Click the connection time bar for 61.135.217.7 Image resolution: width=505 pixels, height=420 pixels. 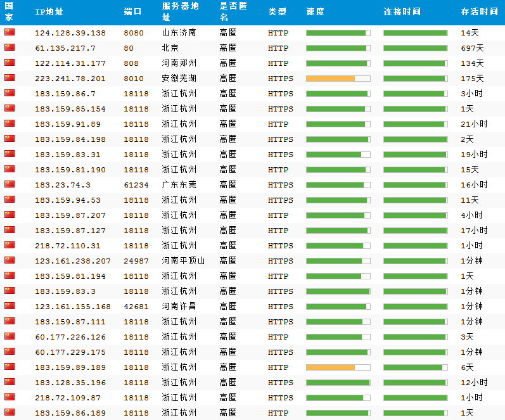[x=415, y=48]
